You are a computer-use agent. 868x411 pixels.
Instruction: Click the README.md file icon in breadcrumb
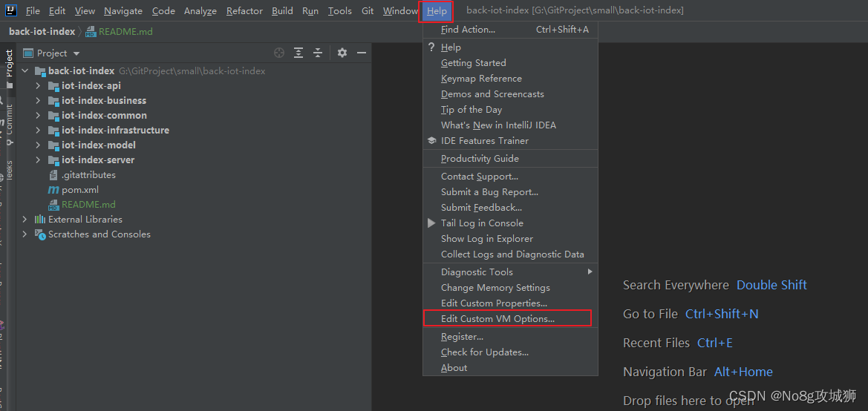[x=91, y=32]
